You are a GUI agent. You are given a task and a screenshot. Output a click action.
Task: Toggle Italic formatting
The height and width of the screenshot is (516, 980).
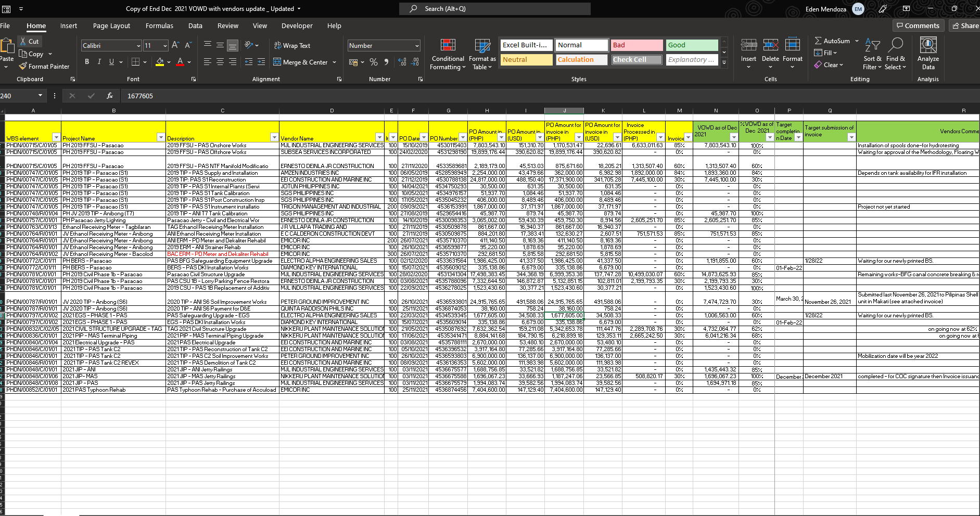99,62
